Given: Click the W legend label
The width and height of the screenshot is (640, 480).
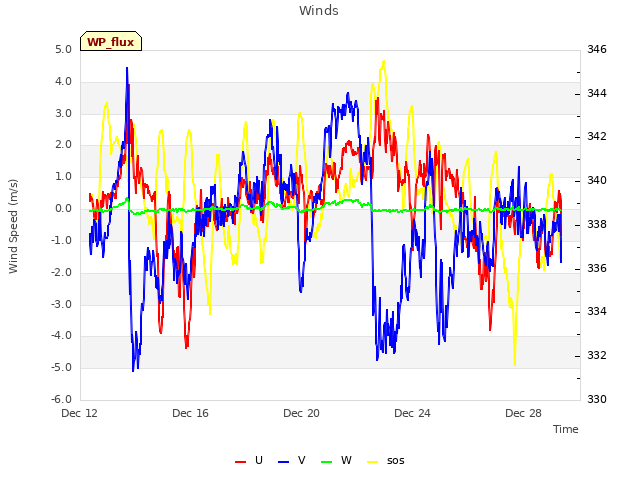Looking at the screenshot, I should [x=346, y=460].
